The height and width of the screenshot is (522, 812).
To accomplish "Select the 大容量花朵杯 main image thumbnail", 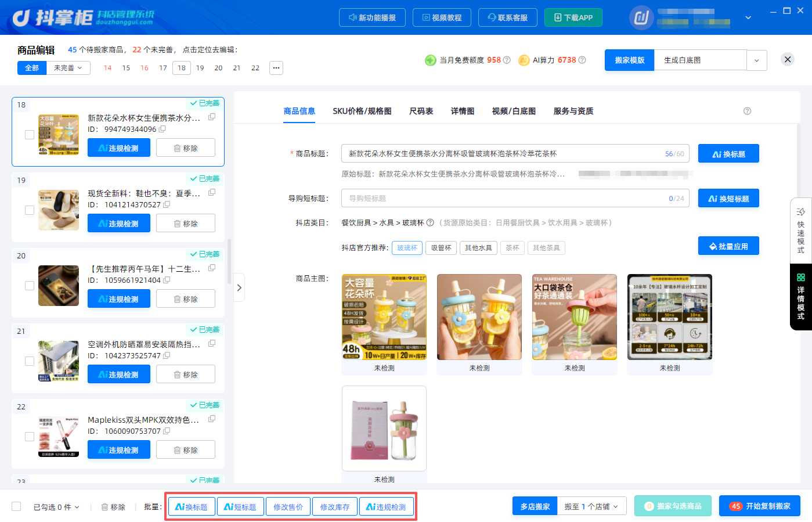I will tap(384, 317).
